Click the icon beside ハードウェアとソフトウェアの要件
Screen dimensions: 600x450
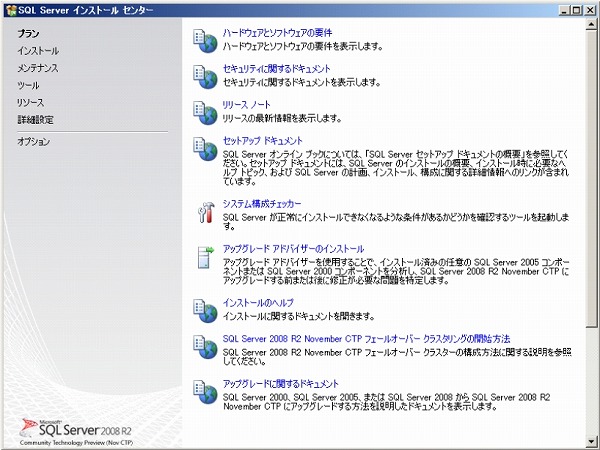pos(205,41)
